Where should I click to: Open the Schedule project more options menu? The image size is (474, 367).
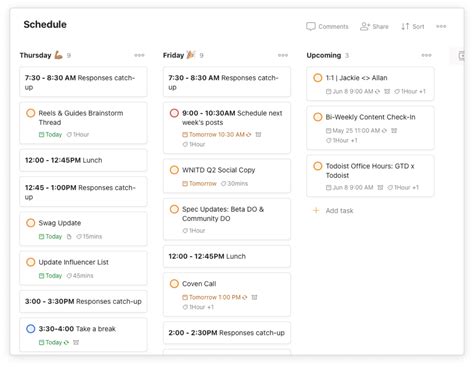coord(441,26)
